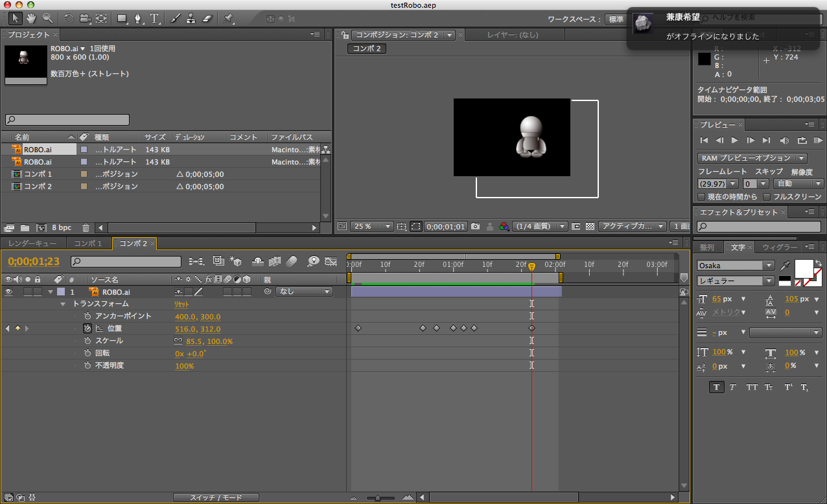827x504 pixels.
Task: Open the parent なし dropdown
Action: (x=304, y=292)
